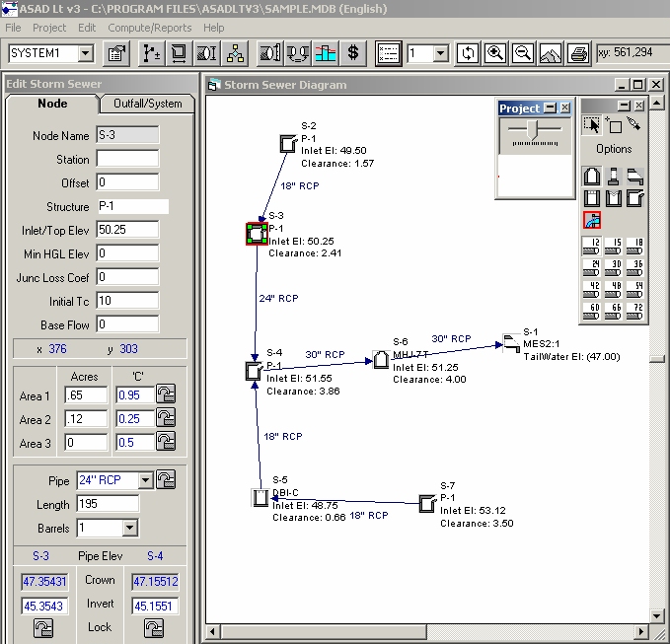Open the hydraulic grade line profile chart
The width and height of the screenshot is (670, 644).
tap(326, 53)
